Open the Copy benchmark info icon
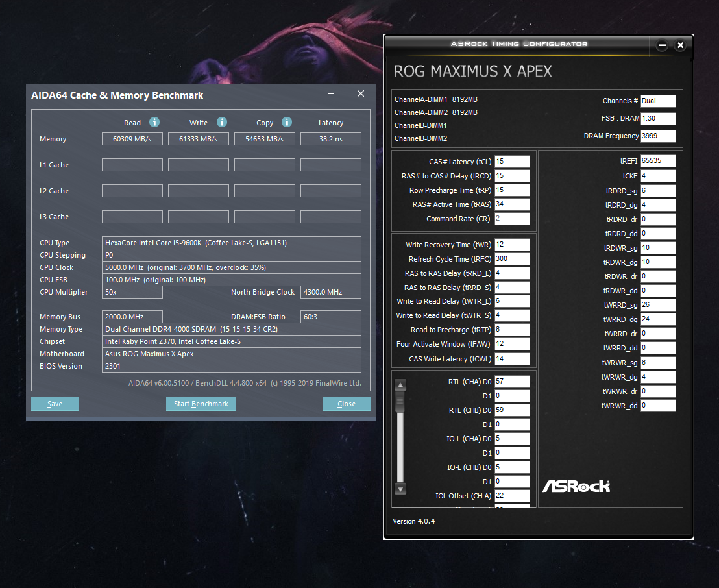 click(x=287, y=122)
